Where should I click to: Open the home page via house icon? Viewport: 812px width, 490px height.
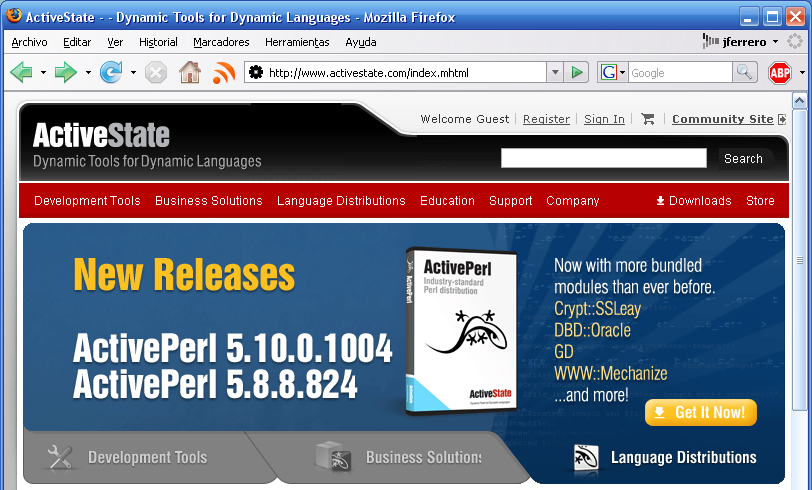190,72
